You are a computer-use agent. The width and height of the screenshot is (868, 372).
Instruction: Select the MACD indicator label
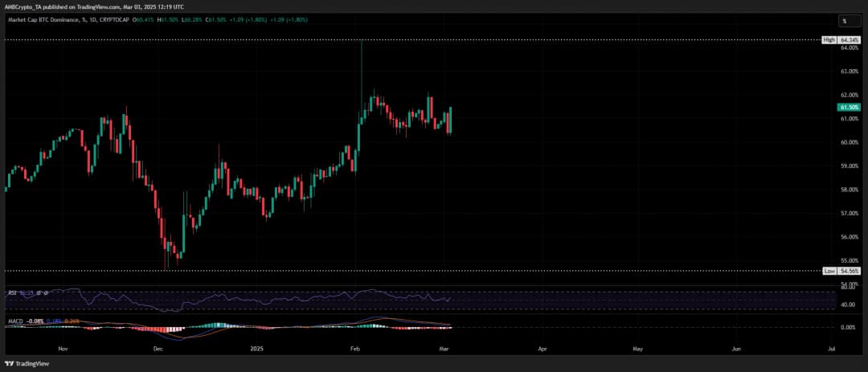14,321
